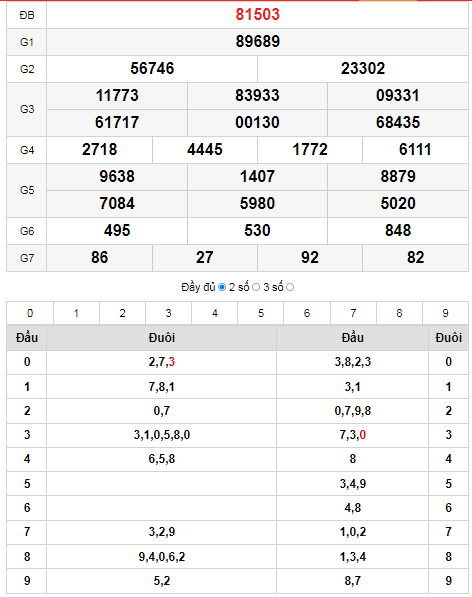Select G6 number 495
The height and width of the screenshot is (597, 472).
click(117, 231)
